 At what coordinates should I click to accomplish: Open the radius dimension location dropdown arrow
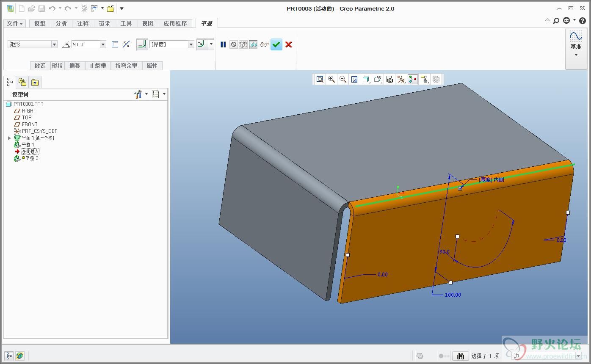[x=211, y=44]
